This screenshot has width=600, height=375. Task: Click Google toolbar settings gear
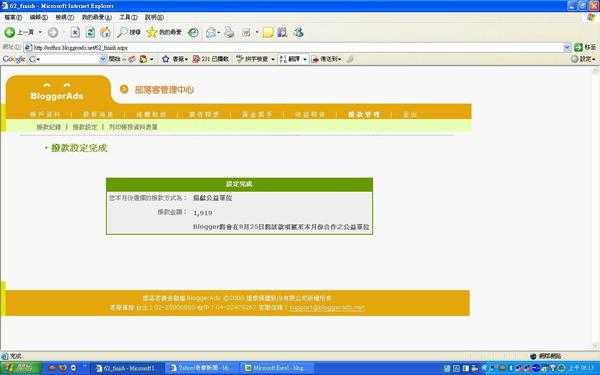[x=574, y=59]
